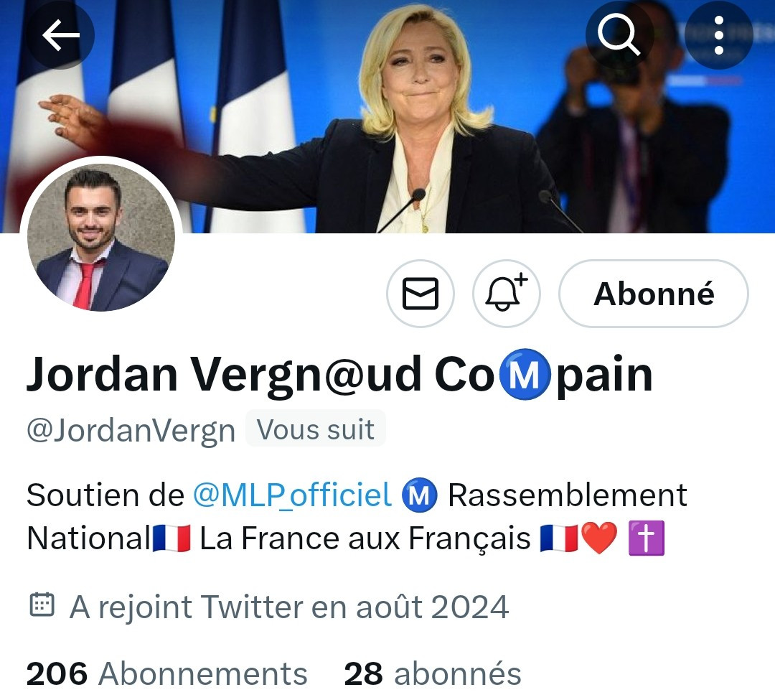The image size is (775, 700).
Task: Toggle the Abonné follow button
Action: click(x=654, y=294)
